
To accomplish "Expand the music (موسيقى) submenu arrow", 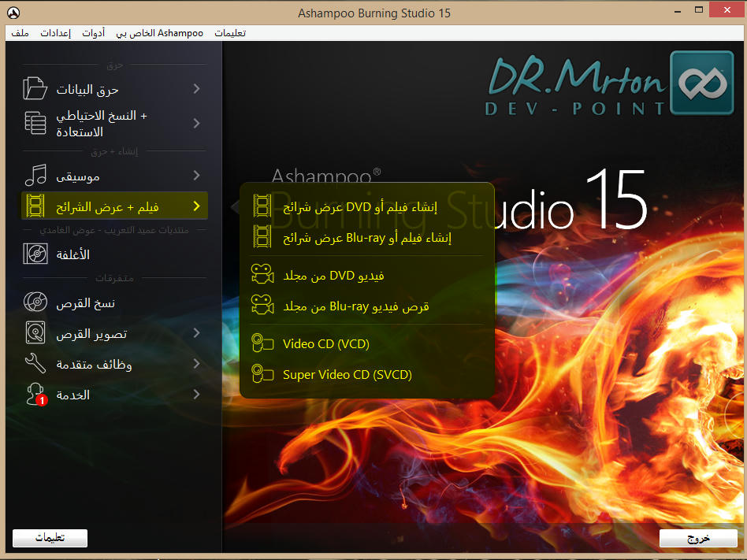I will pos(196,175).
